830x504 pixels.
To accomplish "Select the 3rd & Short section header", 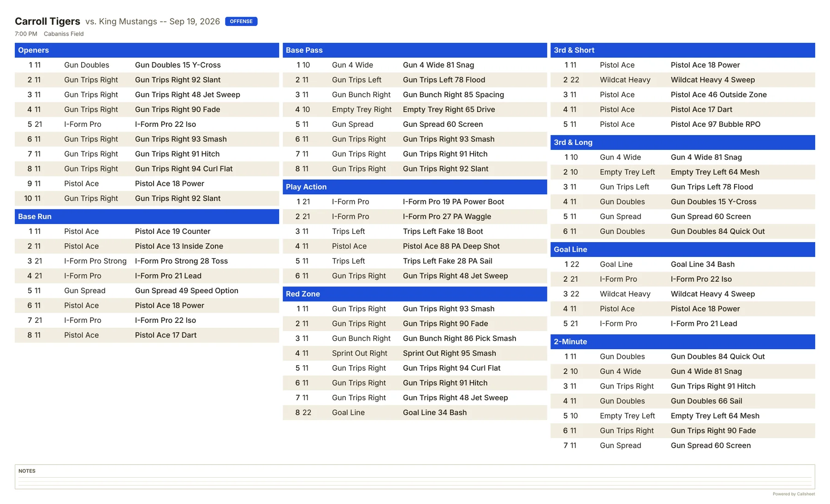I will coord(682,50).
